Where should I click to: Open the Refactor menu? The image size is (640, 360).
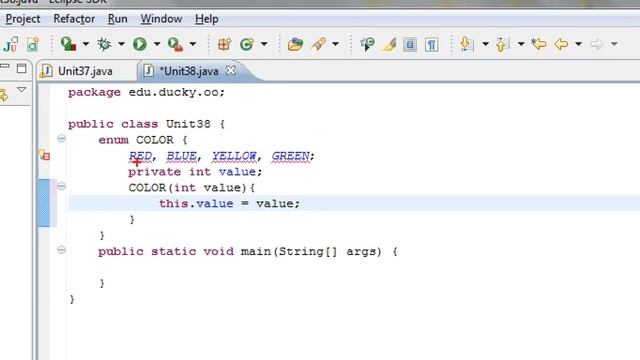point(74,19)
